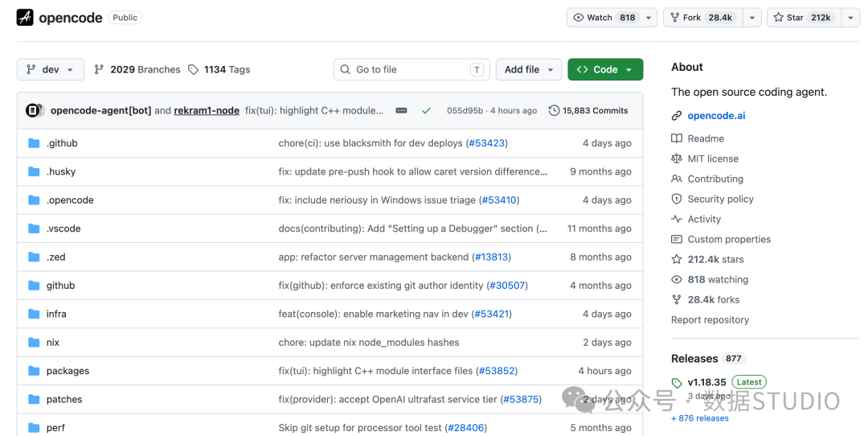
Task: Open the v1.18.35 release link
Action: (707, 382)
